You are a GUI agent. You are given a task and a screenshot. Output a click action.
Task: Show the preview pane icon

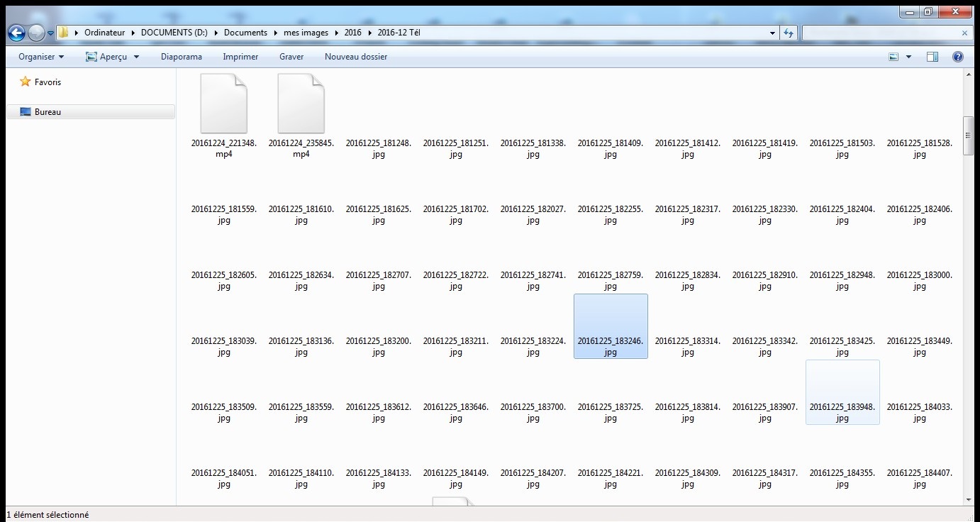click(931, 56)
